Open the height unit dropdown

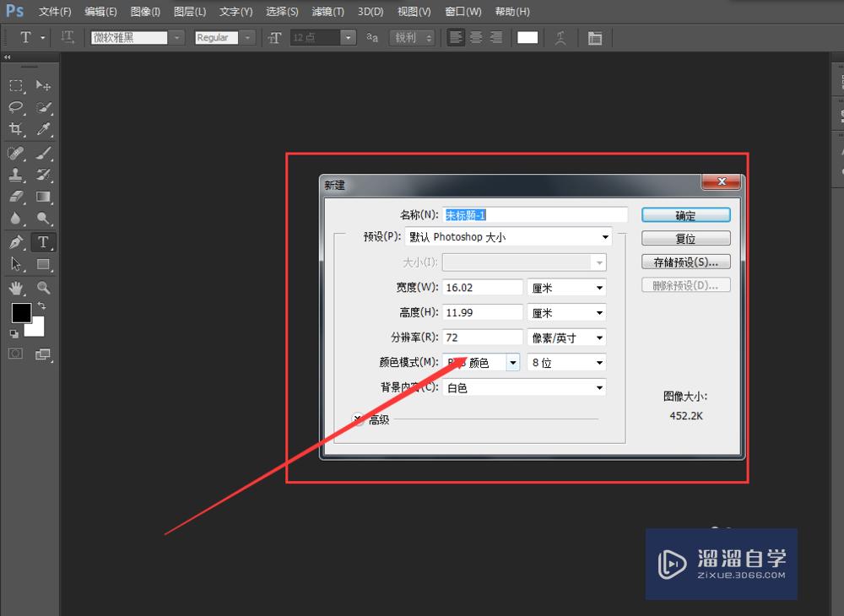pyautogui.click(x=567, y=312)
